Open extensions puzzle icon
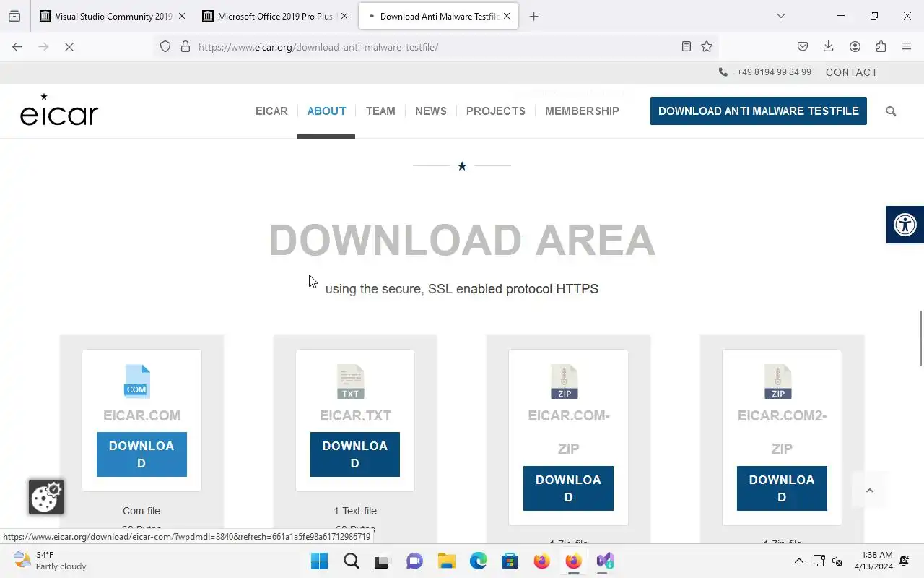This screenshot has height=578, width=924. coord(881,47)
